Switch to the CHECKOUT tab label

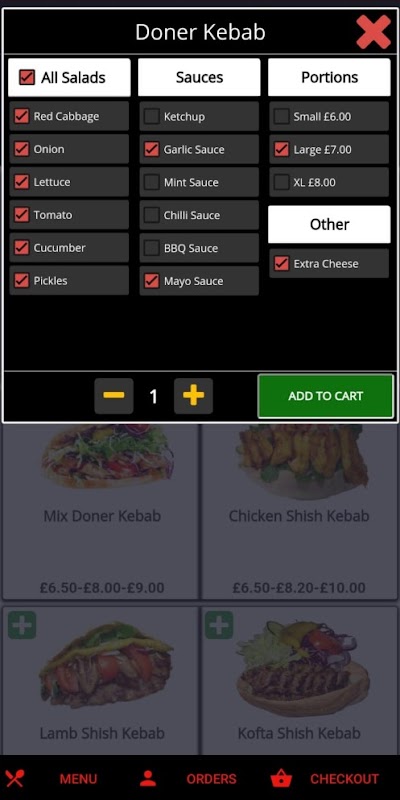[x=344, y=779]
